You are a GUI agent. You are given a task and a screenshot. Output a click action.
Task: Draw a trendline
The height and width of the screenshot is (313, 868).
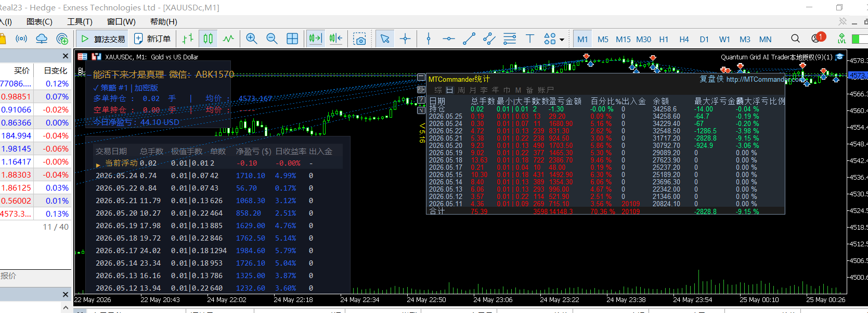(x=469, y=39)
